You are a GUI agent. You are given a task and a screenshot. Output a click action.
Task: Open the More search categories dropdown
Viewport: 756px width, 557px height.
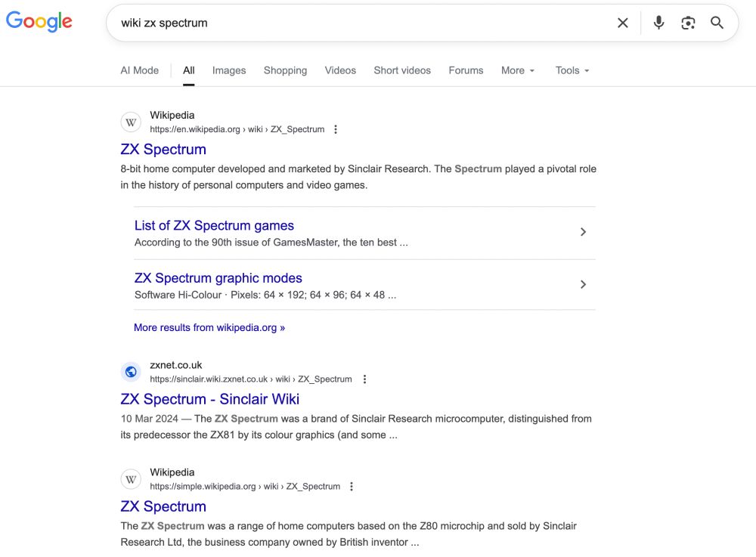[x=517, y=70]
